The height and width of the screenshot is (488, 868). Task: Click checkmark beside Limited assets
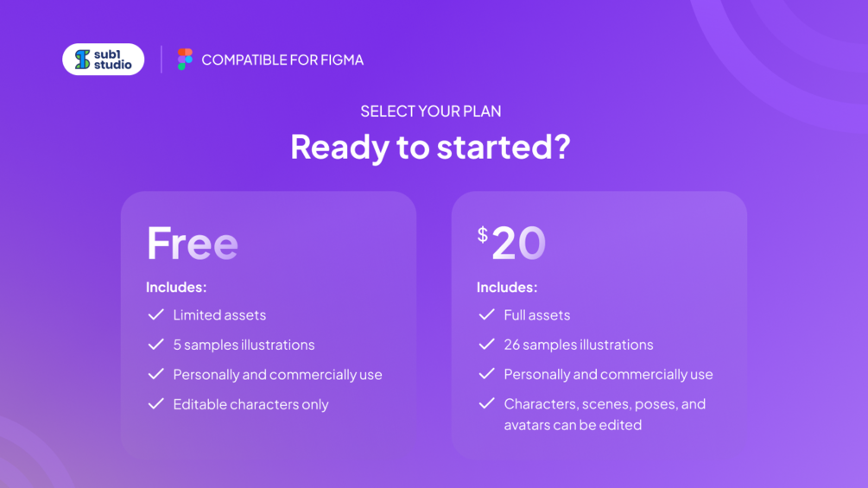156,314
